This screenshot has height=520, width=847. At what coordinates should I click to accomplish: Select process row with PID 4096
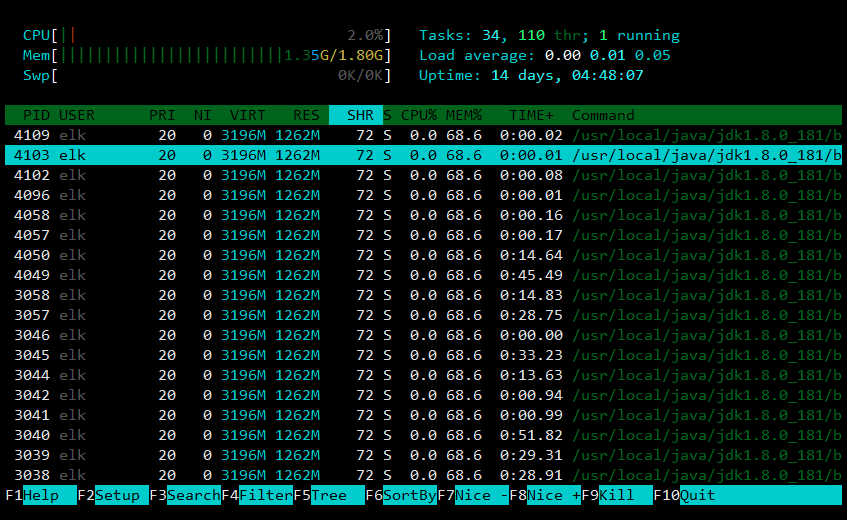[424, 195]
